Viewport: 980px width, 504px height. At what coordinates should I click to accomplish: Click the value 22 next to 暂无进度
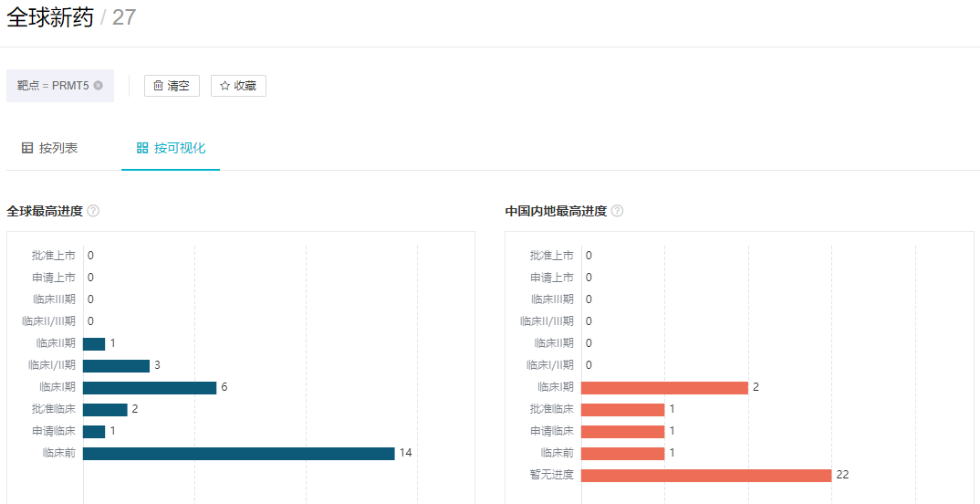pos(842,475)
